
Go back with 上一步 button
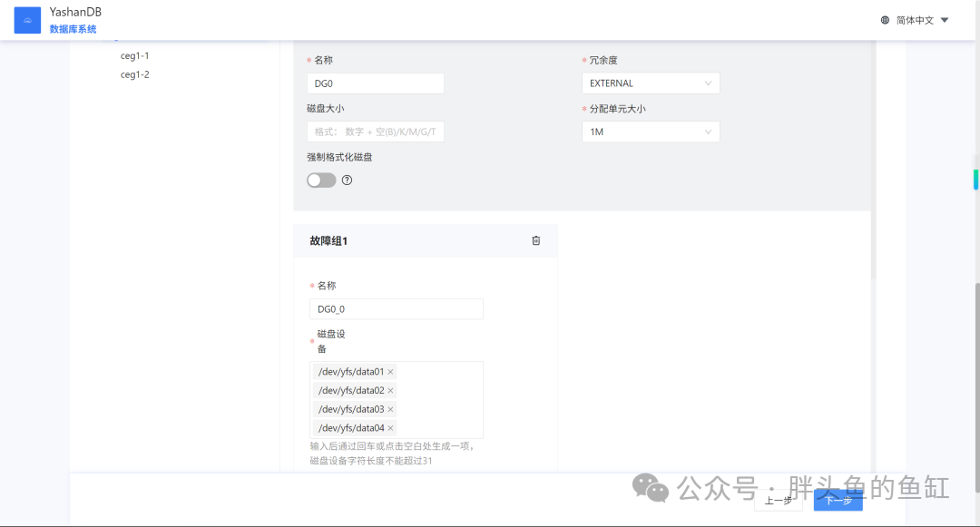[779, 500]
